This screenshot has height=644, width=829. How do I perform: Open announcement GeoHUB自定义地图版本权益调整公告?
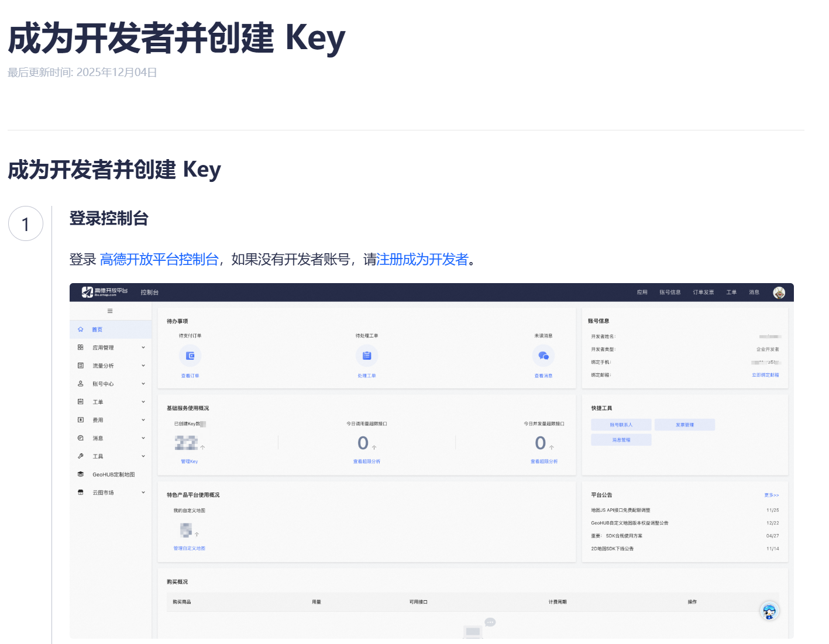(x=630, y=523)
